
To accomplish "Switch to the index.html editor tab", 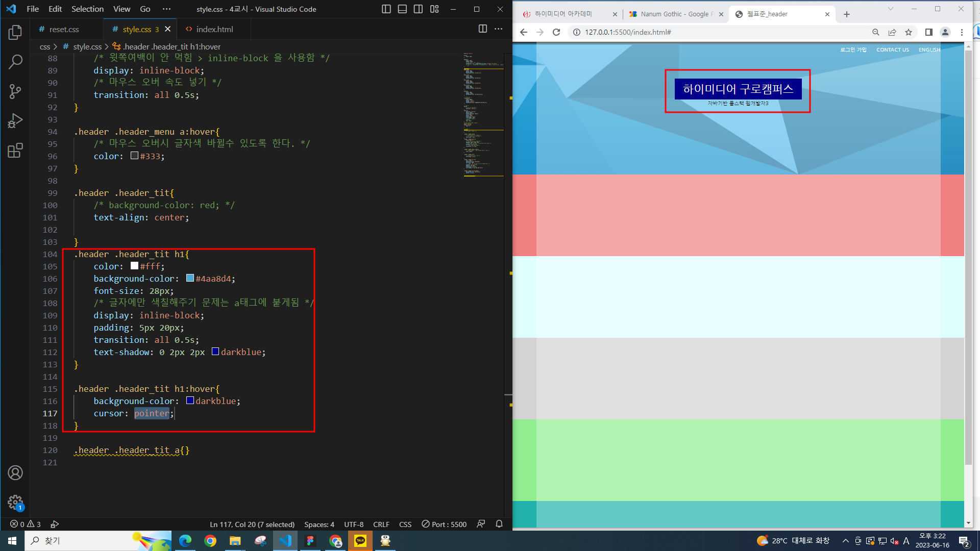I will tap(214, 29).
